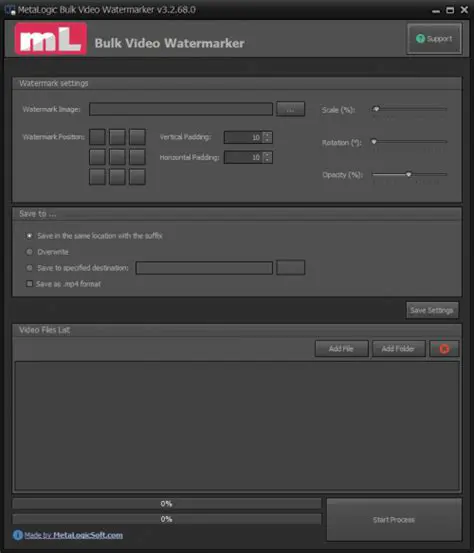Image resolution: width=474 pixels, height=553 pixels.
Task: Click the lower 0% progress bar
Action: (x=167, y=519)
